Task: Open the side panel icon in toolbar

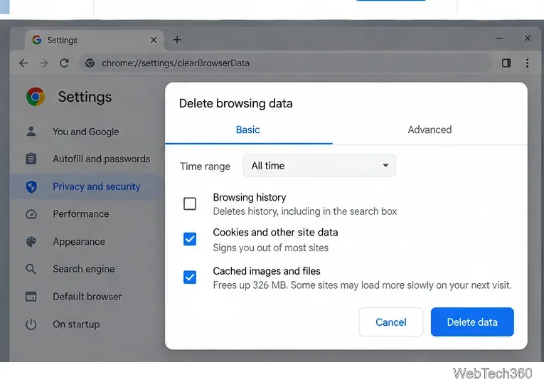Action: [x=506, y=63]
